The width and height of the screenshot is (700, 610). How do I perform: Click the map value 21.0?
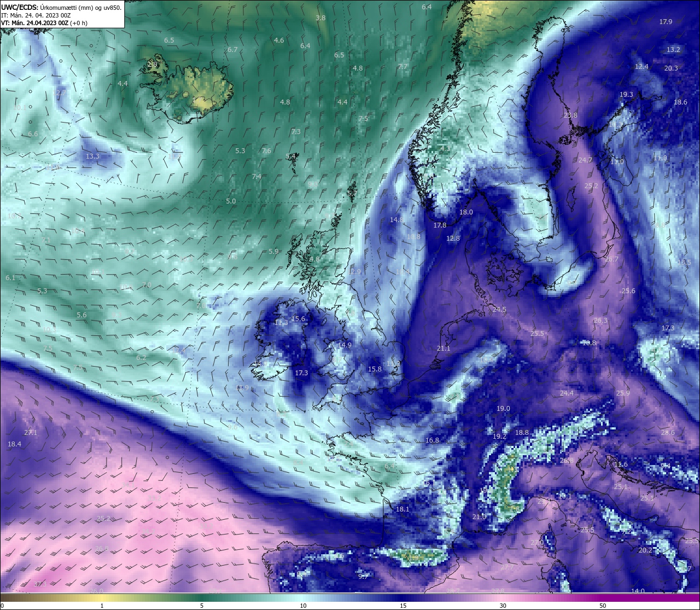(479, 517)
